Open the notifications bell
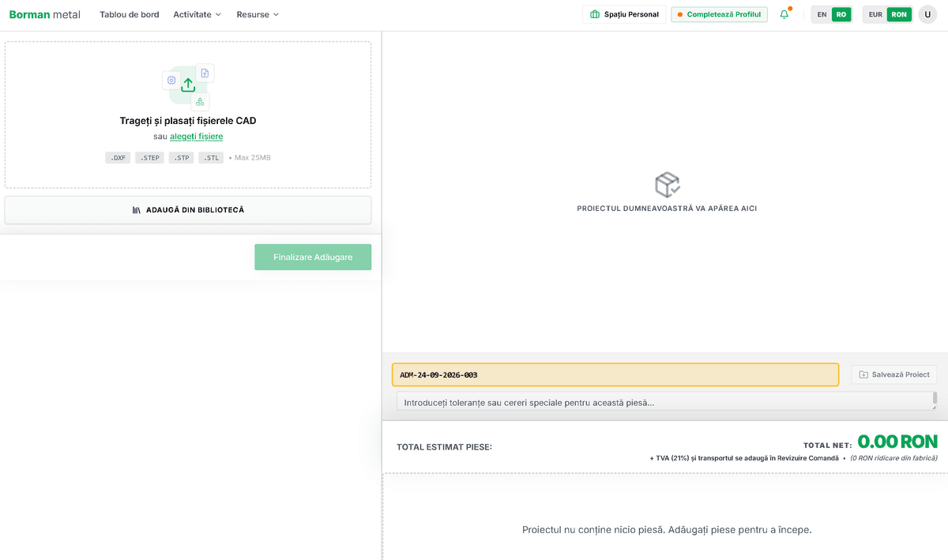Screen dimensions: 948x560 coord(784,14)
